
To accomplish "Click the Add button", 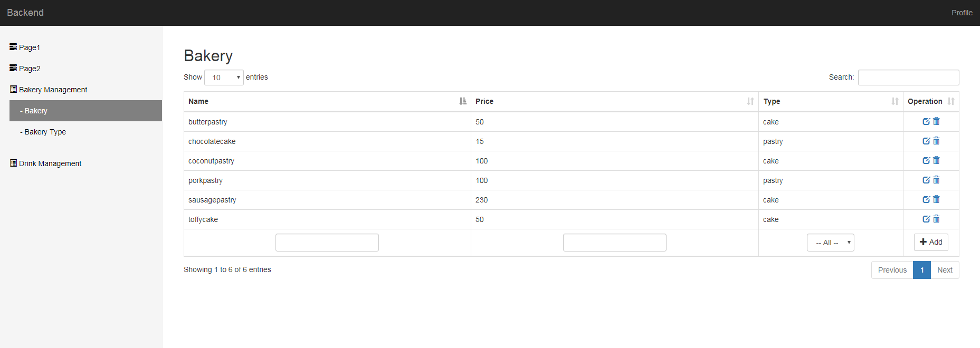I will coord(931,242).
